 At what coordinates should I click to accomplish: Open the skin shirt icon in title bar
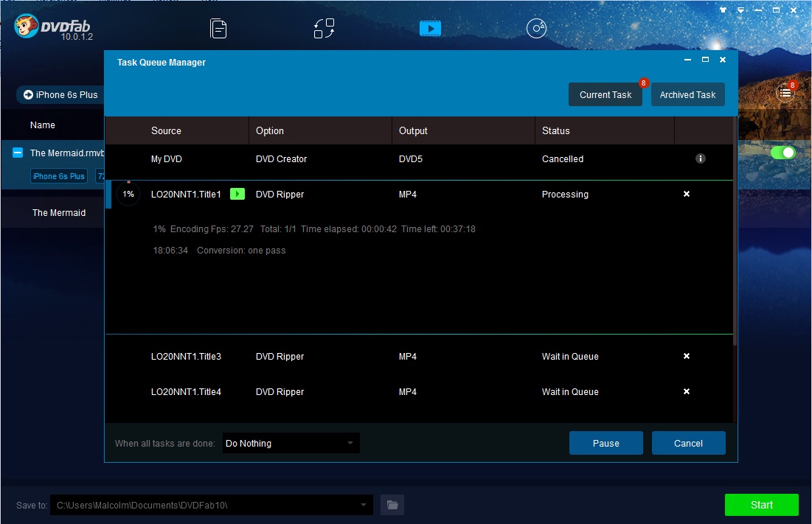point(723,10)
